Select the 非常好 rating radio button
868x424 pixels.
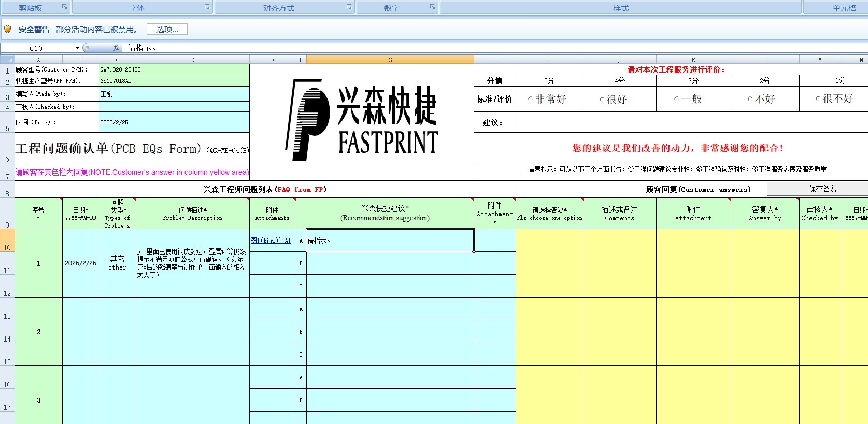(x=530, y=99)
